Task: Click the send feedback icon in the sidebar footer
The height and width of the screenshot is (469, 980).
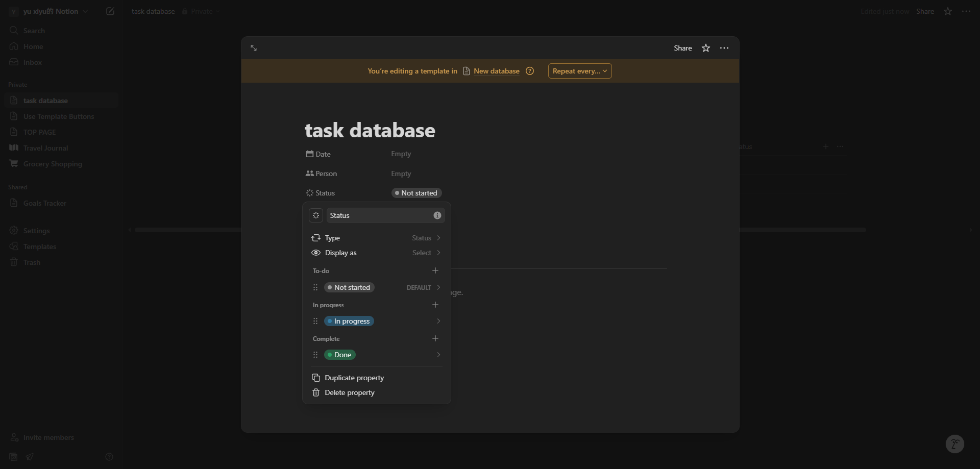Action: pos(30,457)
